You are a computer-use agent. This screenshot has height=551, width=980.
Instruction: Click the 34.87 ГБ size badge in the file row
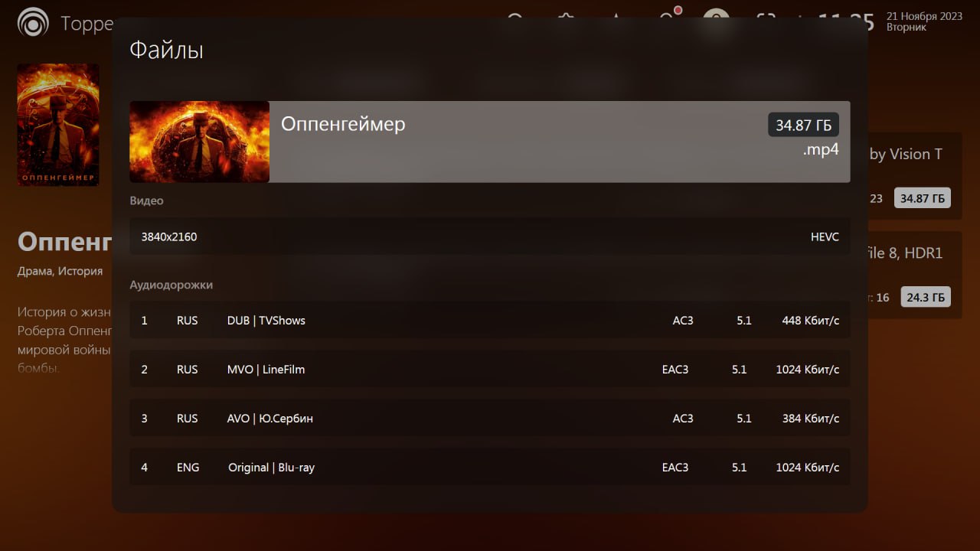[803, 125]
